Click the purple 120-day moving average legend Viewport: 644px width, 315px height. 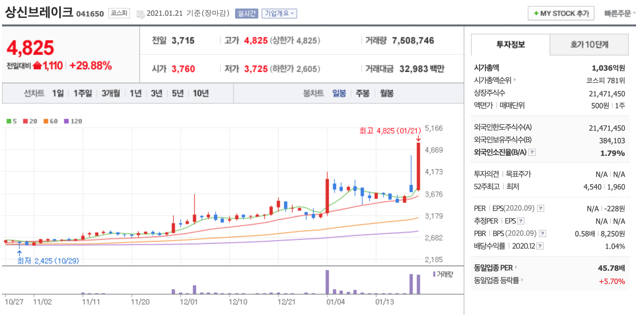pos(73,121)
